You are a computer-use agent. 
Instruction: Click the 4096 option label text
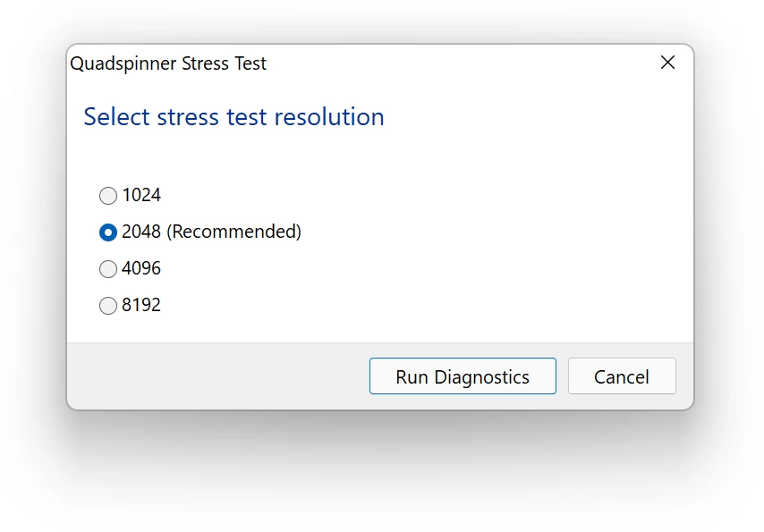141,268
